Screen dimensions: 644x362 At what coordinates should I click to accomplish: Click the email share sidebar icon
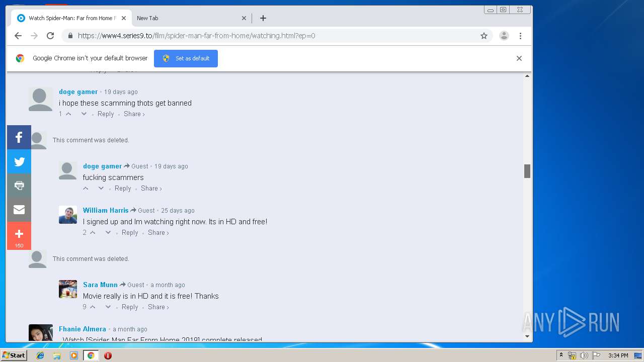(x=19, y=210)
